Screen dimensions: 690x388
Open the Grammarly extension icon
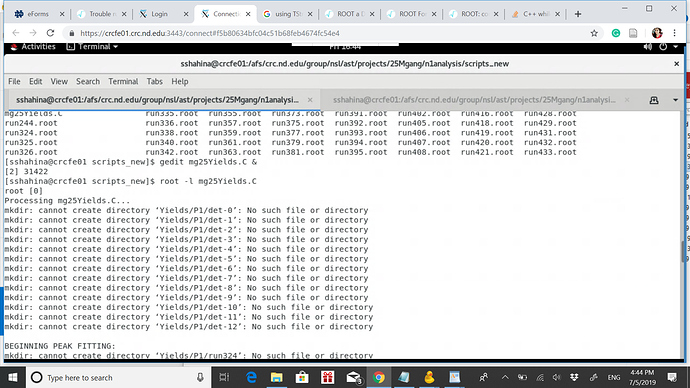click(616, 33)
